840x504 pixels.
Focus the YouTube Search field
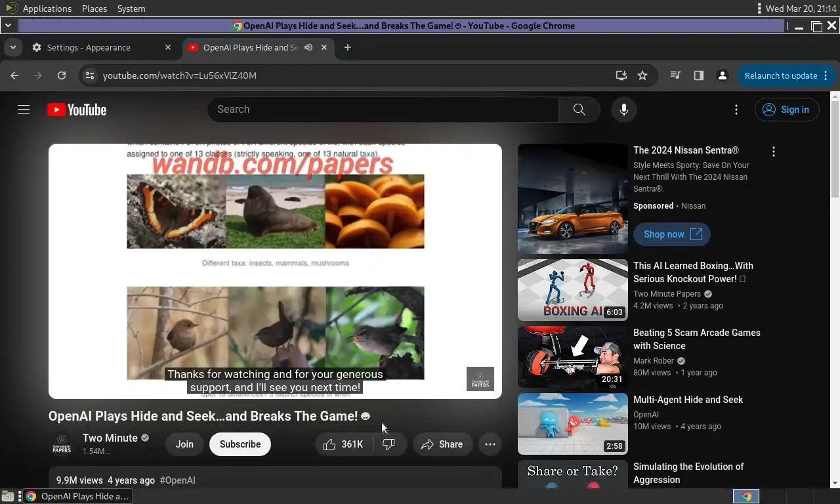pyautogui.click(x=383, y=110)
